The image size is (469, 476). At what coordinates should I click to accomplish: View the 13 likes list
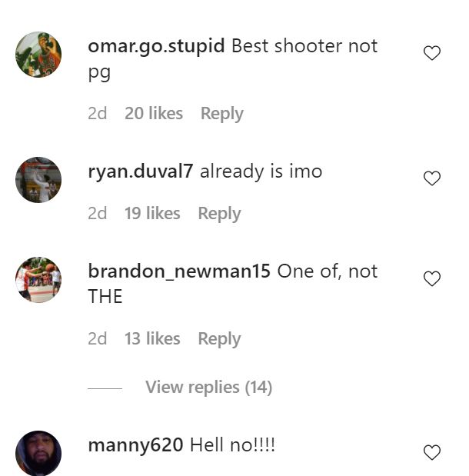(152, 338)
